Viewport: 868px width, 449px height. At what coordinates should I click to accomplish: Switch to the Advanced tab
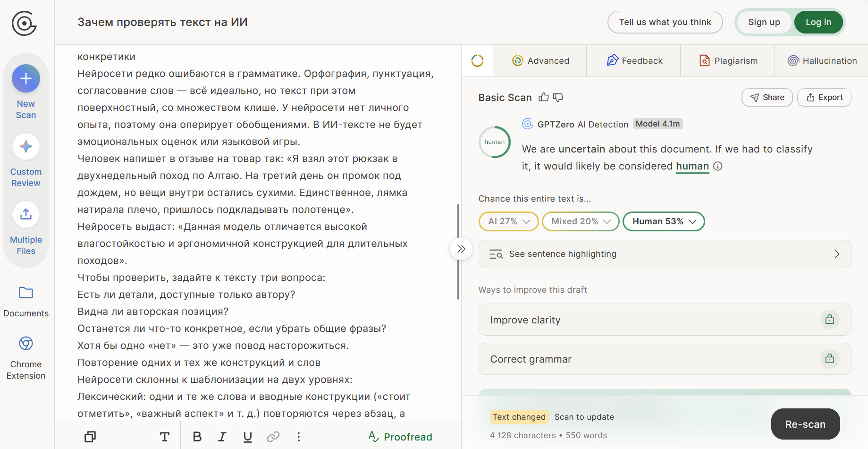(540, 60)
